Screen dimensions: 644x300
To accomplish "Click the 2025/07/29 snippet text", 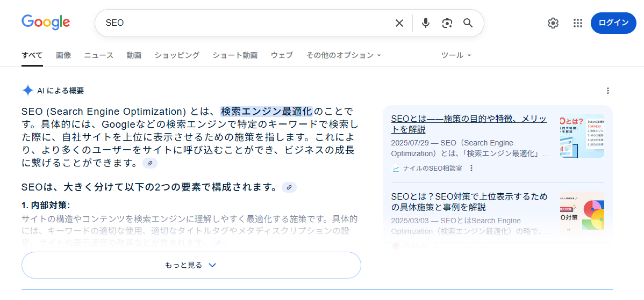I will pos(471,149).
